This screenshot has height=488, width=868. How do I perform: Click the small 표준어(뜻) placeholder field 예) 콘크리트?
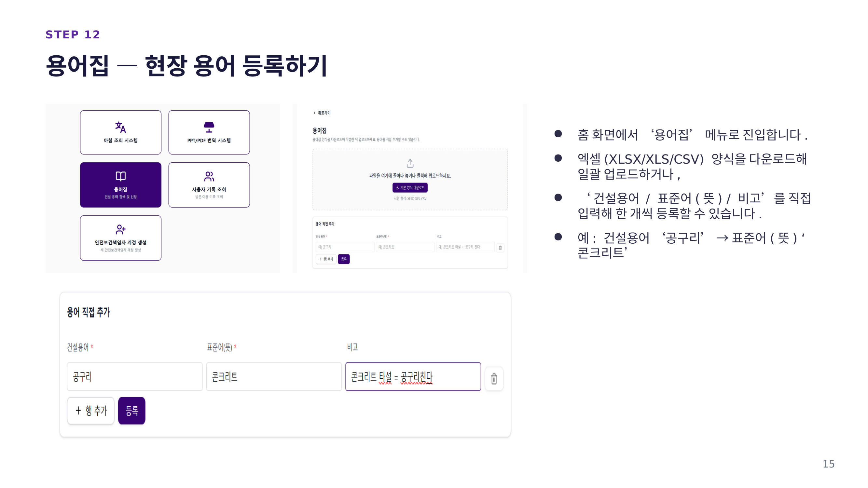click(405, 247)
